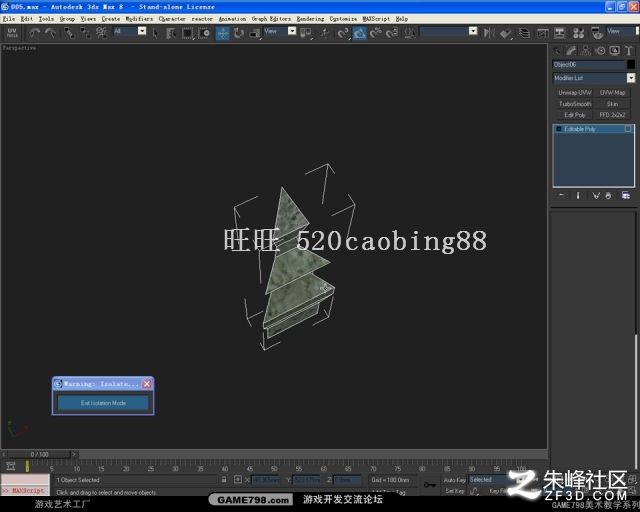Click the Mirror tool icon
640x512 pixels.
pos(489,33)
